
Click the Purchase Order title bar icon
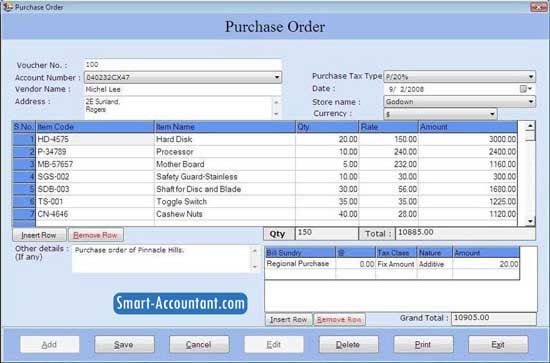click(x=7, y=7)
